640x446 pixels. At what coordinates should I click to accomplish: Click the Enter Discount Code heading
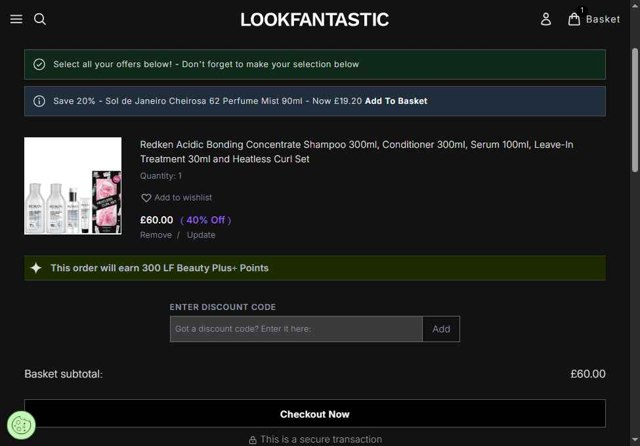pyautogui.click(x=223, y=307)
